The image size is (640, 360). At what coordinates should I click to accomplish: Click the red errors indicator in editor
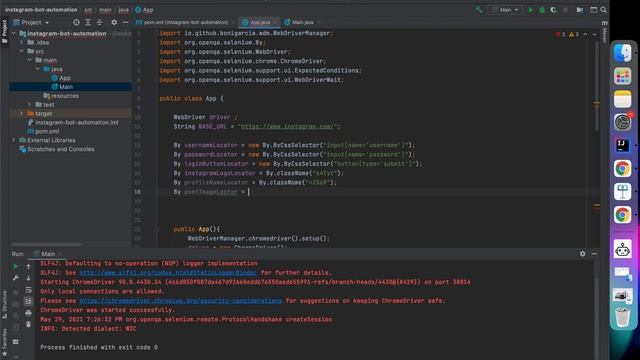[560, 34]
